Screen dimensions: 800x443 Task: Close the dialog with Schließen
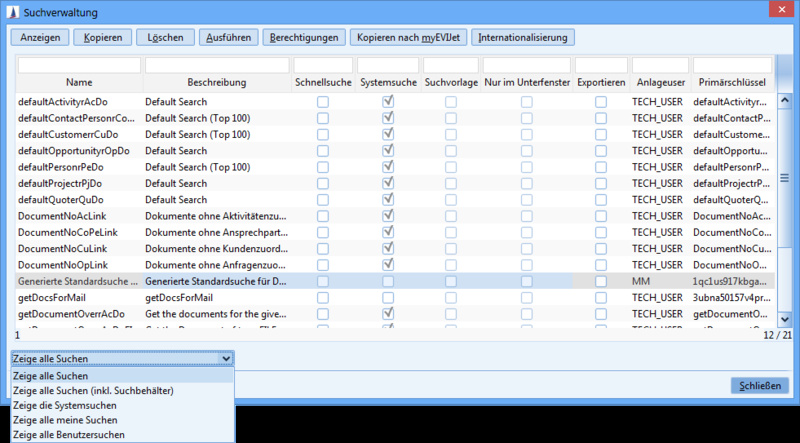760,386
